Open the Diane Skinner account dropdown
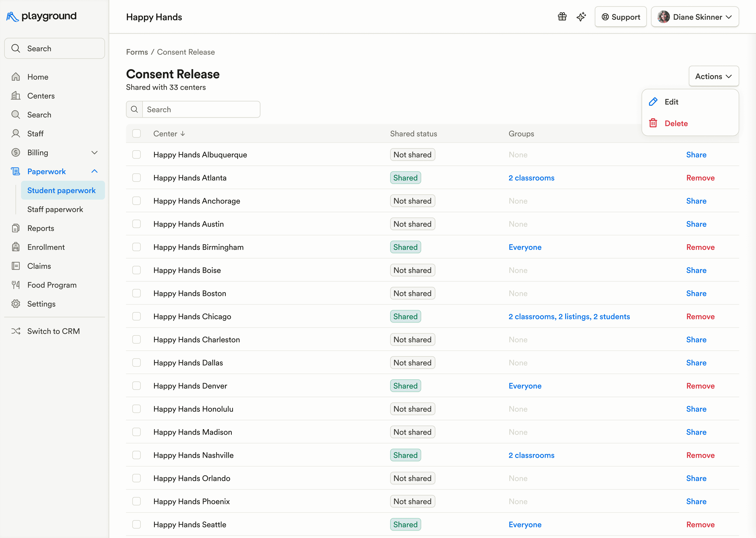The image size is (756, 538). [x=695, y=17]
